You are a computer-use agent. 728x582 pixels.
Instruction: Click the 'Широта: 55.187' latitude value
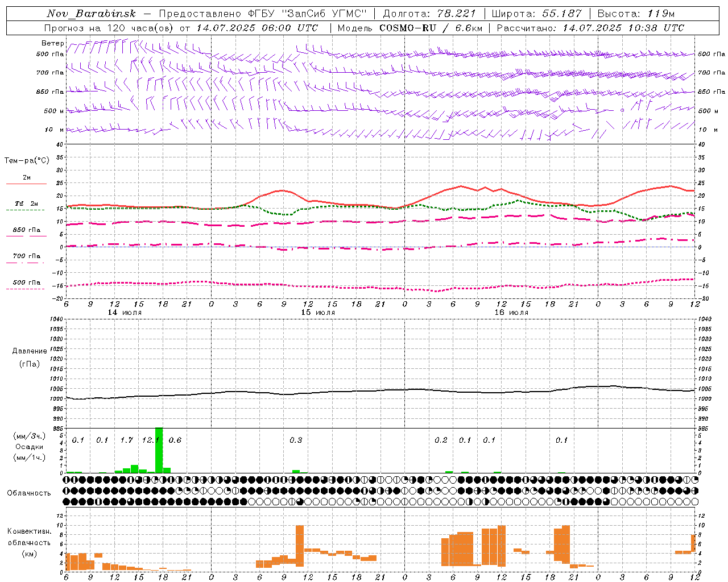(x=536, y=14)
